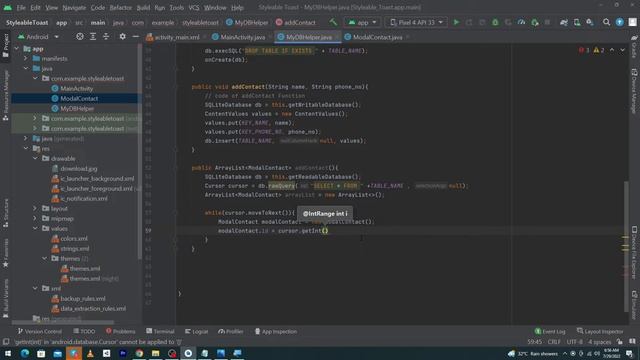640x360 pixels.
Task: Open the Logcat tool window
Action: tap(196, 331)
